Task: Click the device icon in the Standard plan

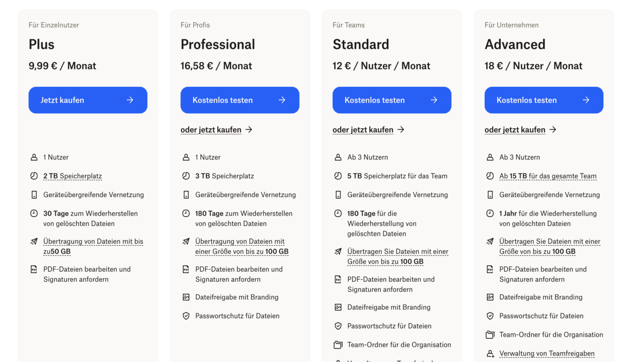Action: click(x=338, y=195)
